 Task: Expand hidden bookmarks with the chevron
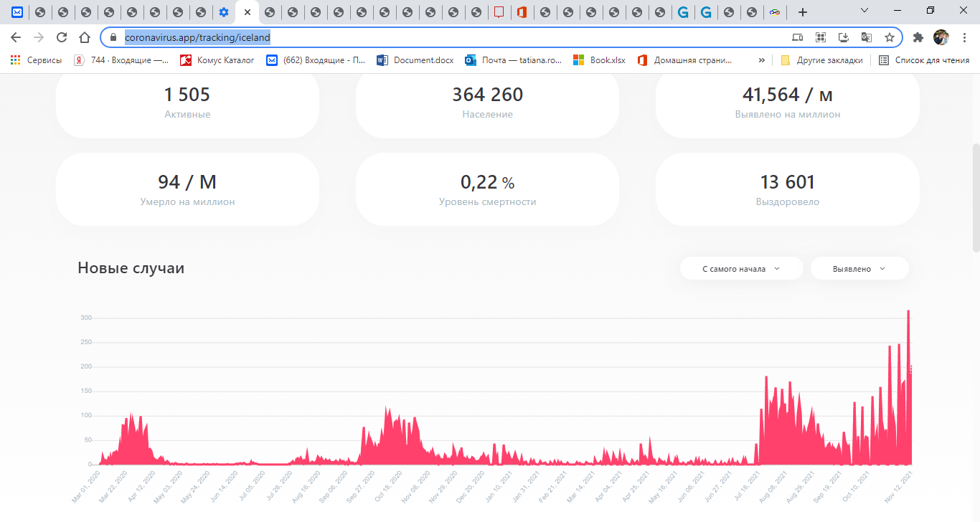pos(761,60)
